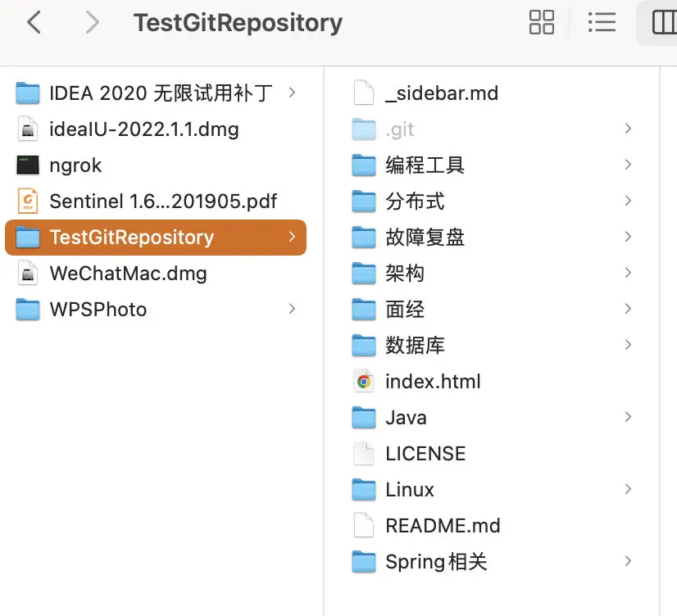Viewport: 677px width, 616px height.
Task: Go forward to next folder
Action: (92, 22)
